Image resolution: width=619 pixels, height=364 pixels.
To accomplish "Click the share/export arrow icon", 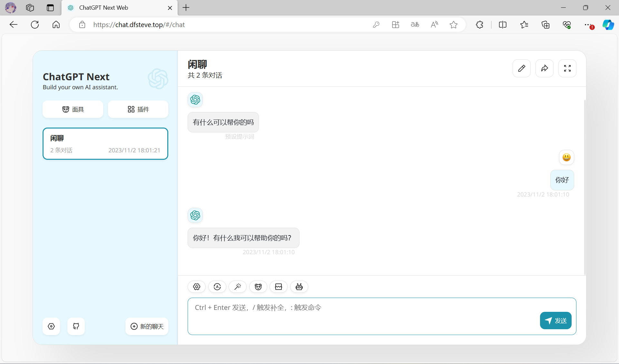I will pos(545,68).
